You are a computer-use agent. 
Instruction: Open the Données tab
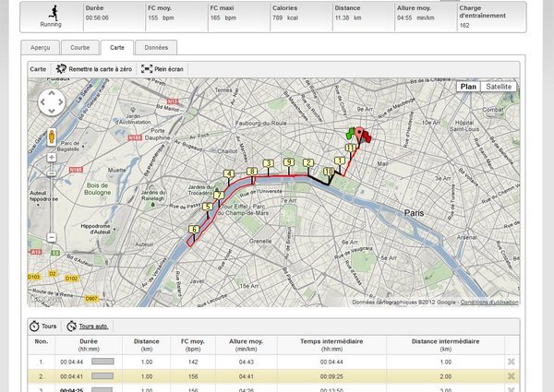156,47
